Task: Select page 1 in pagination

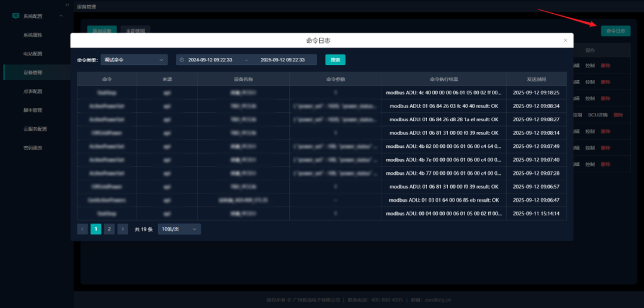Action: 95,229
